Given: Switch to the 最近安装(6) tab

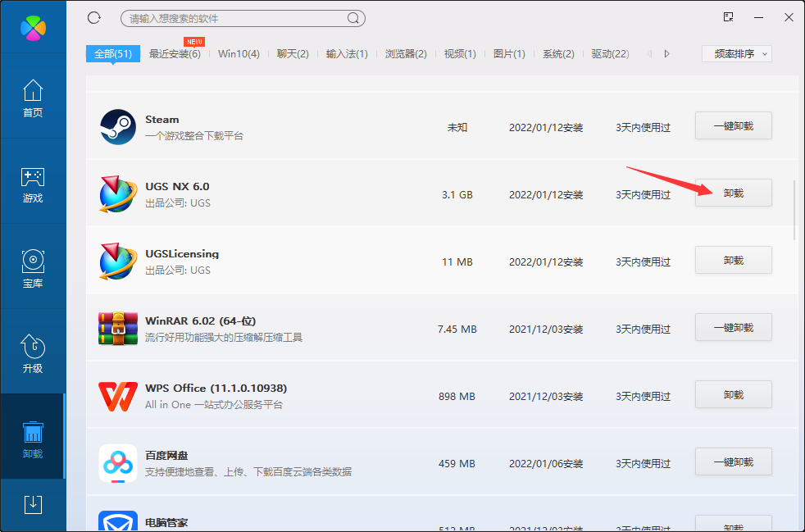Looking at the screenshot, I should (x=175, y=54).
